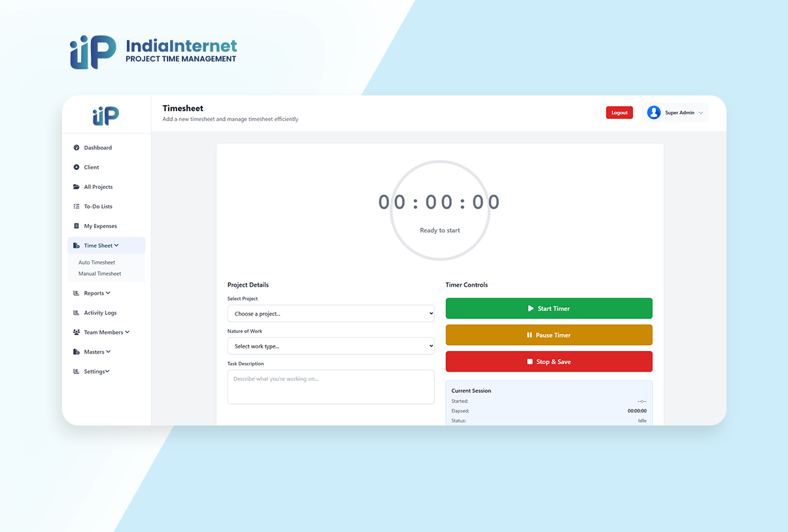788x532 pixels.
Task: Click the Team Members people icon
Action: pyautogui.click(x=77, y=333)
